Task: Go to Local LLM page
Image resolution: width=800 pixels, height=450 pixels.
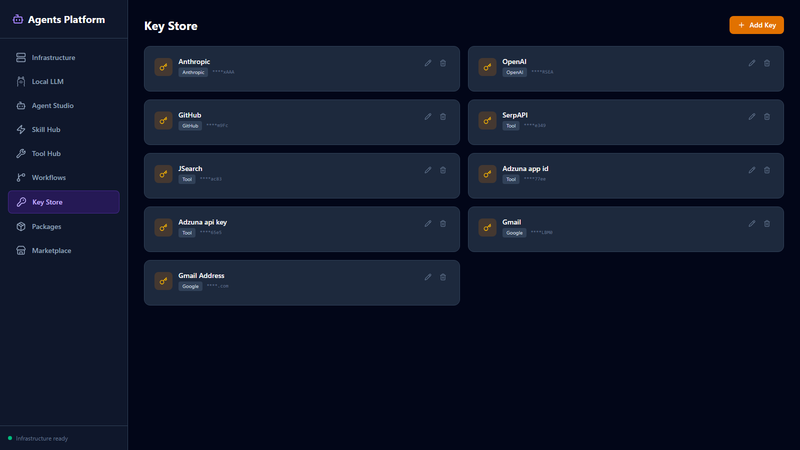Action: 48,82
